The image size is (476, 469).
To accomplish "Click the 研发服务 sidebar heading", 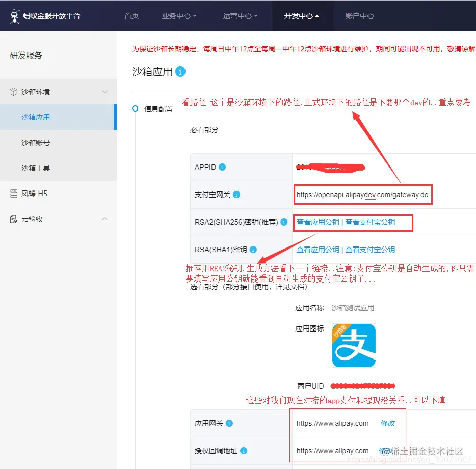I will [x=26, y=55].
